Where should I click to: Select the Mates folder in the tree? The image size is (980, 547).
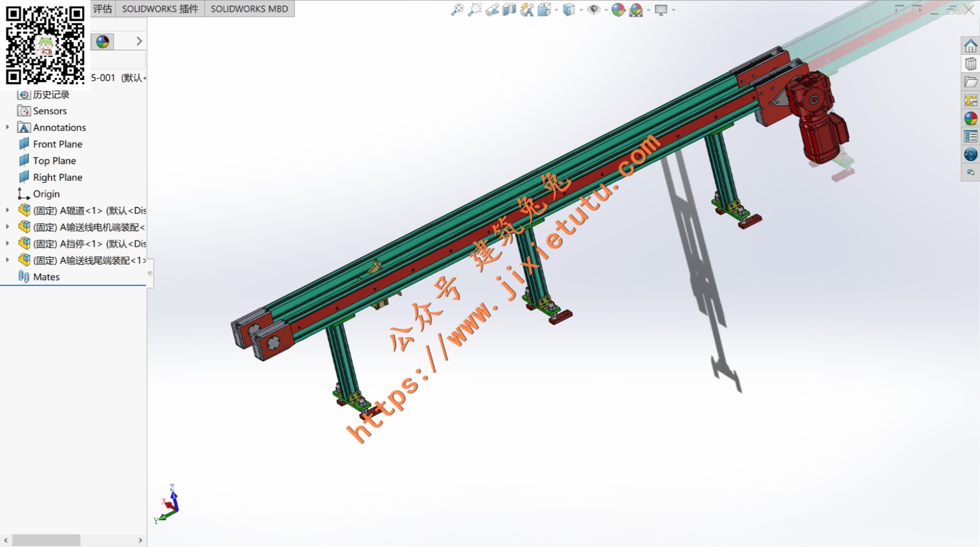point(46,277)
